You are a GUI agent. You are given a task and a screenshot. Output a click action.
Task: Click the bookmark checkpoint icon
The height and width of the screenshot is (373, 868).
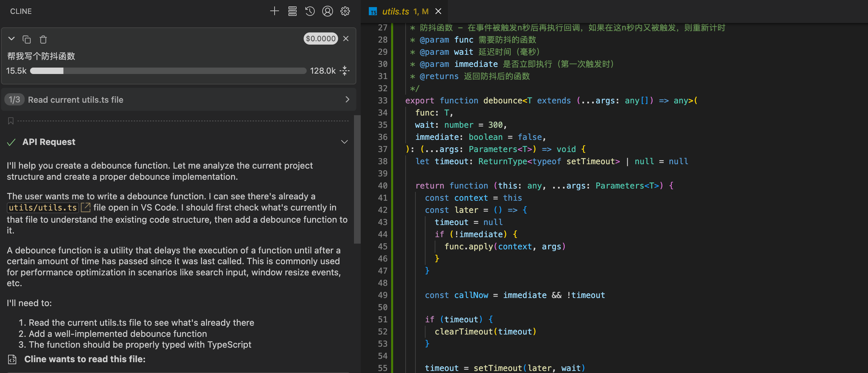pos(11,121)
